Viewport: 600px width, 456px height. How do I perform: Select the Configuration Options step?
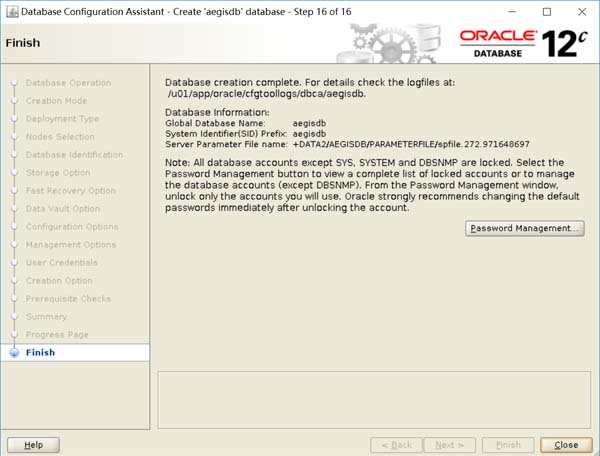(x=72, y=226)
